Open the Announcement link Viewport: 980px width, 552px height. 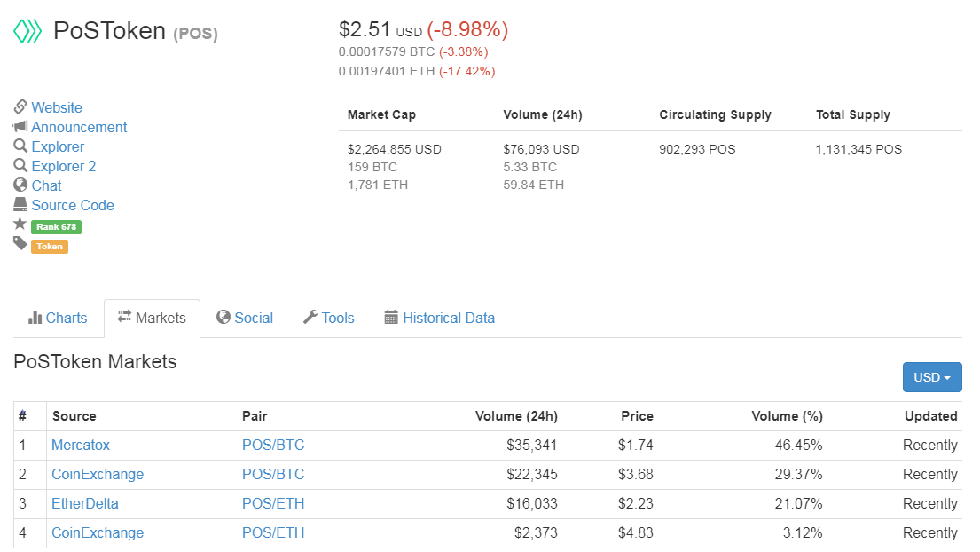pos(79,127)
